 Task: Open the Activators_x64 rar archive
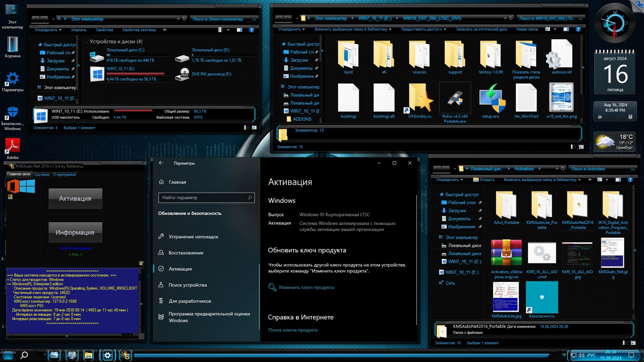[506, 253]
